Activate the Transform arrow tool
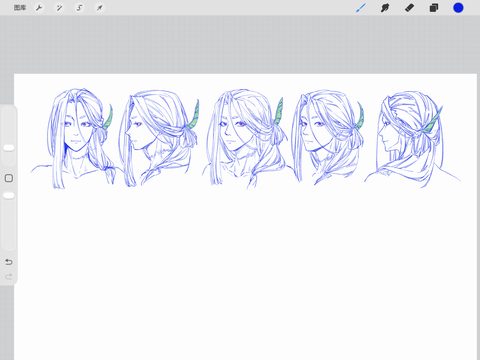This screenshot has height=360, width=480. pos(99,8)
